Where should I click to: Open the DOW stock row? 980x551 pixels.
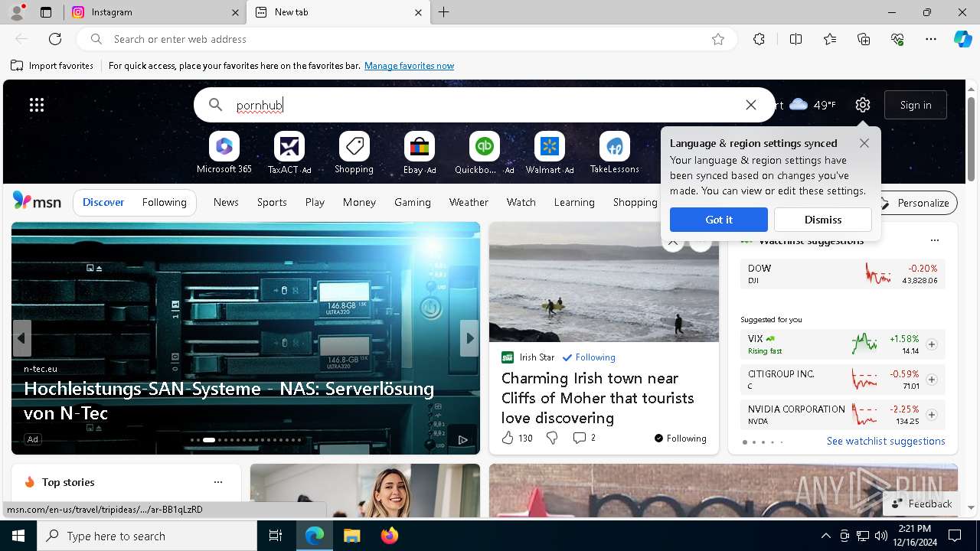coord(842,274)
